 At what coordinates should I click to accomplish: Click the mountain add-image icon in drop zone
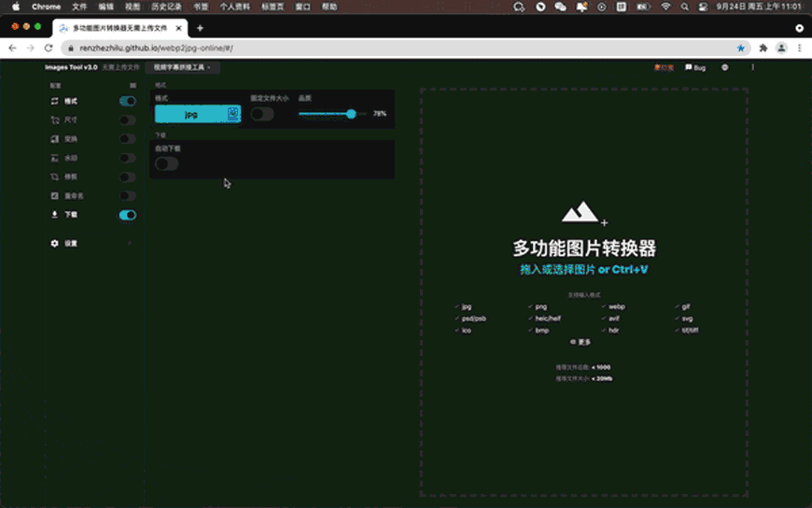[x=584, y=213]
